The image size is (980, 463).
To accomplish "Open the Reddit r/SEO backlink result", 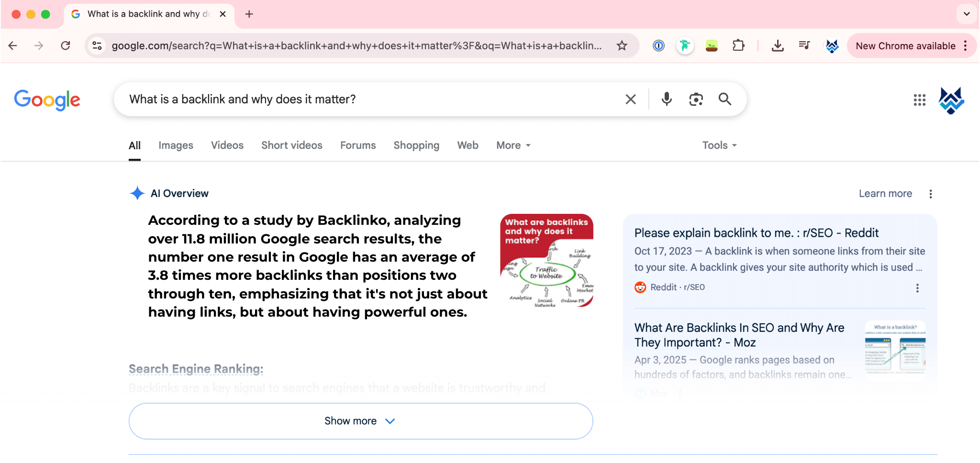I will click(x=757, y=233).
